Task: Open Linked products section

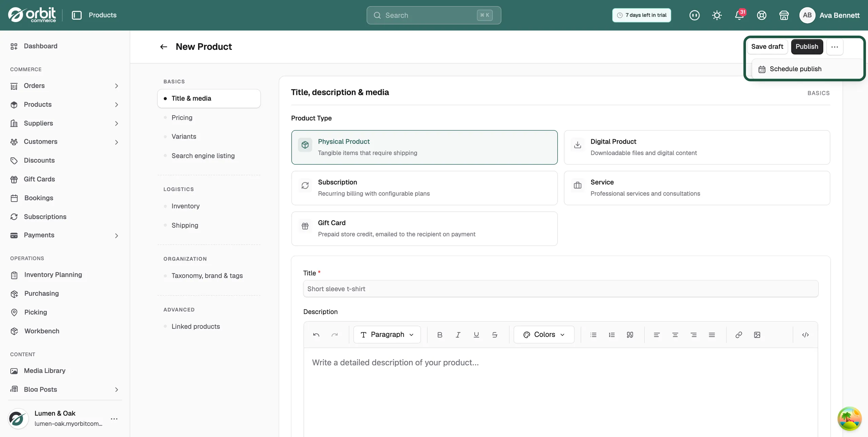Action: [209, 327]
